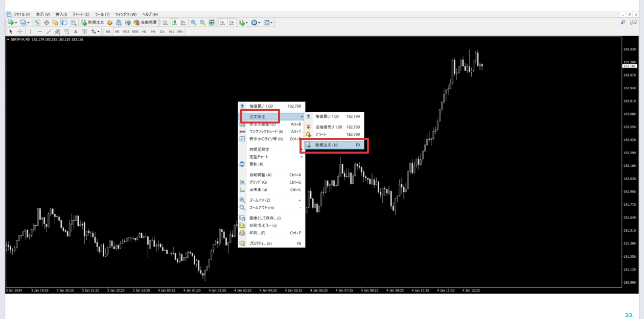Select the horizontal line drawing tool
The image size is (644, 319).
[40, 32]
